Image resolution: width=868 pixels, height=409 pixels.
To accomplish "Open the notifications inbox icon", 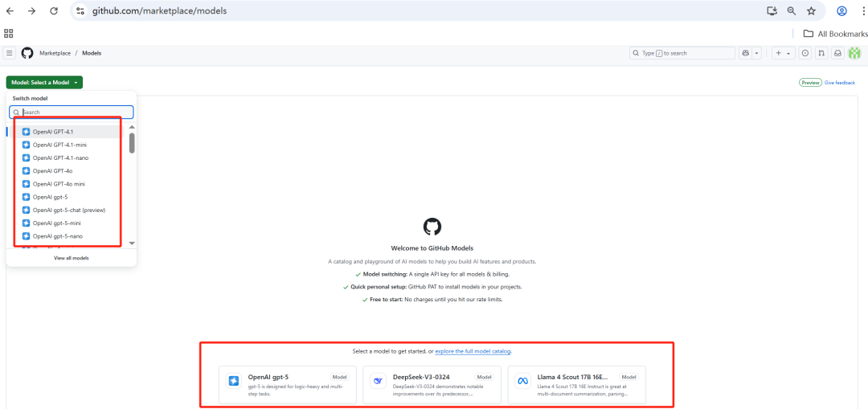I will (x=837, y=53).
